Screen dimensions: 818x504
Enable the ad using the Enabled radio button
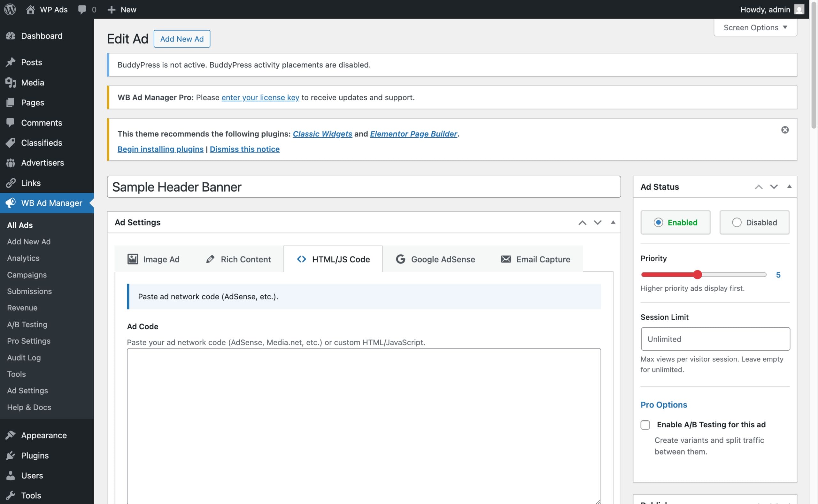point(658,222)
